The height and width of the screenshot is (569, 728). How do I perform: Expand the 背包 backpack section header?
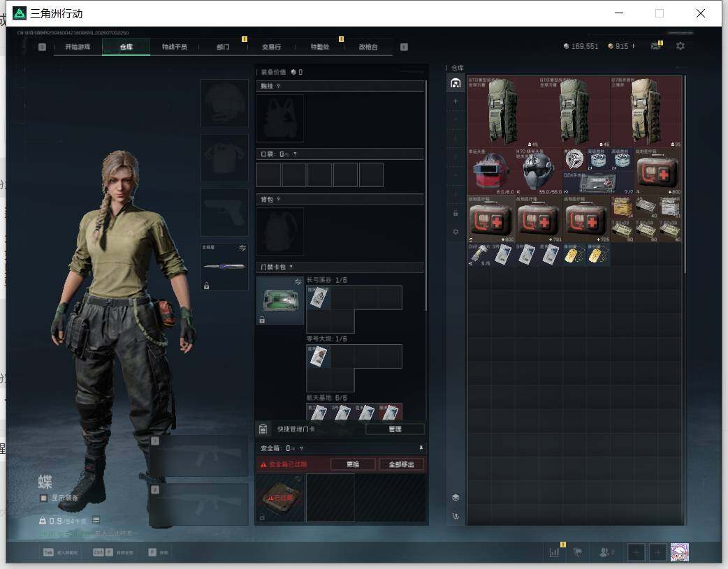tap(340, 199)
